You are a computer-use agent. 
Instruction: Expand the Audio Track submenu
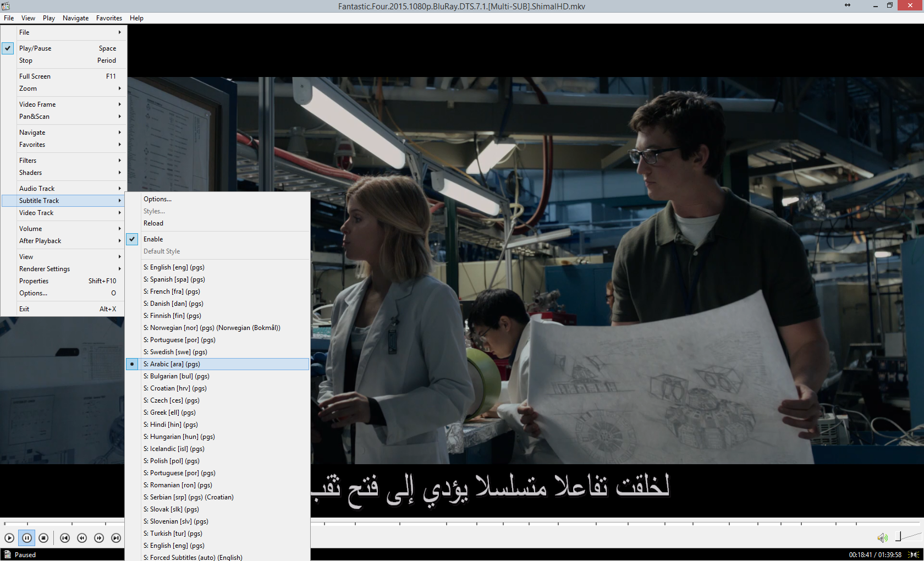pos(64,189)
